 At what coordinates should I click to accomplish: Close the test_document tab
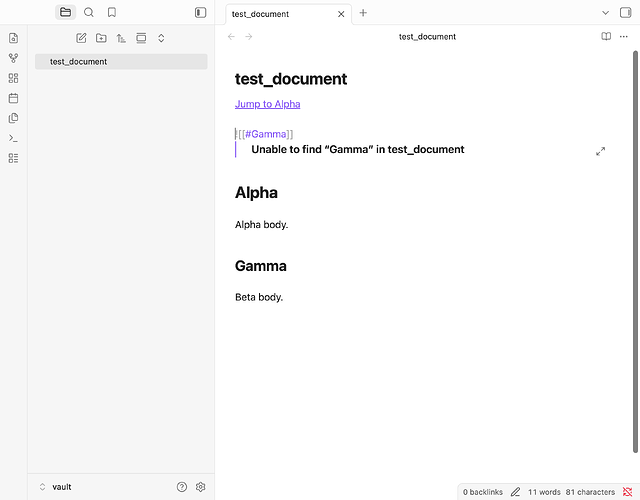(x=341, y=14)
